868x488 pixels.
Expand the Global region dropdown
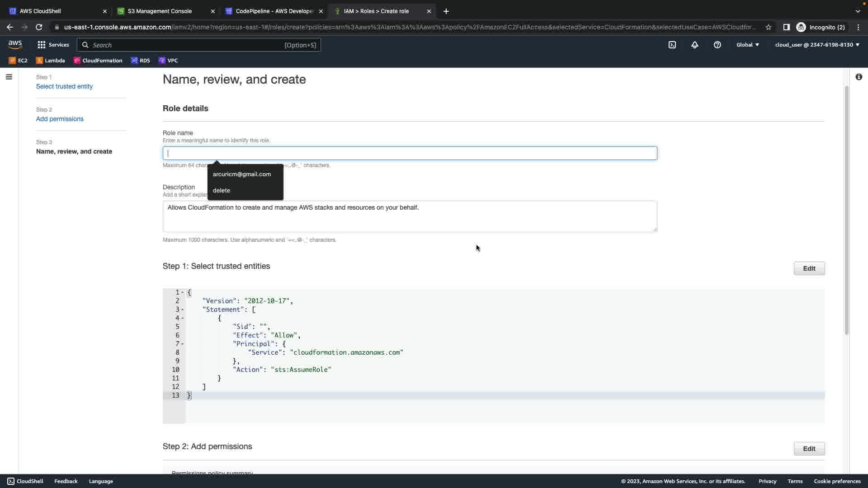click(748, 45)
